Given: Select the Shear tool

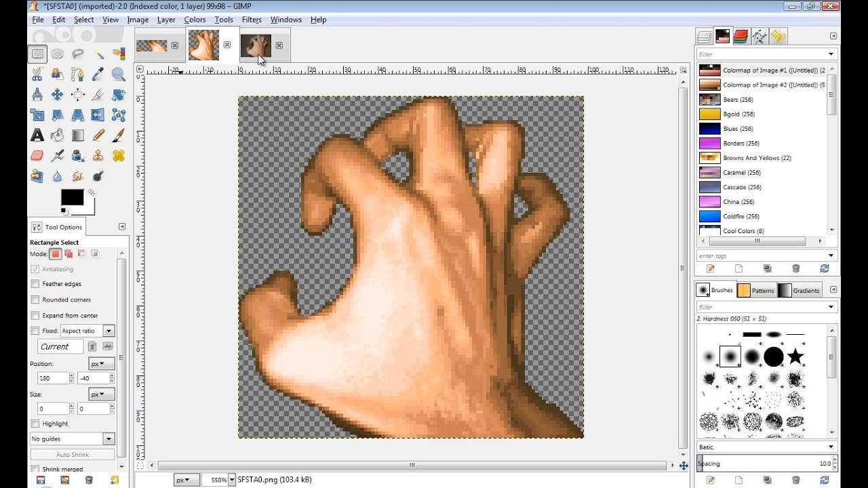Looking at the screenshot, I should [x=58, y=115].
